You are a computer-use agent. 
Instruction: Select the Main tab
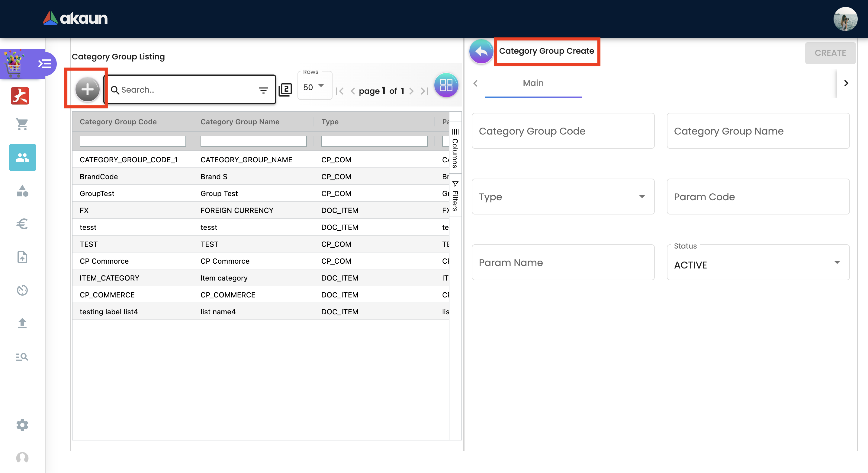(x=533, y=83)
